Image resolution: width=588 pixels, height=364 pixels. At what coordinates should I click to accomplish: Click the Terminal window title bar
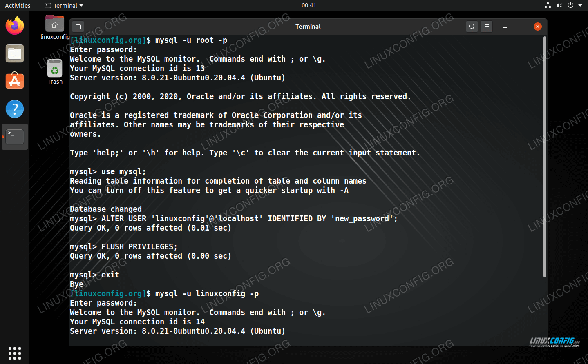tap(308, 27)
